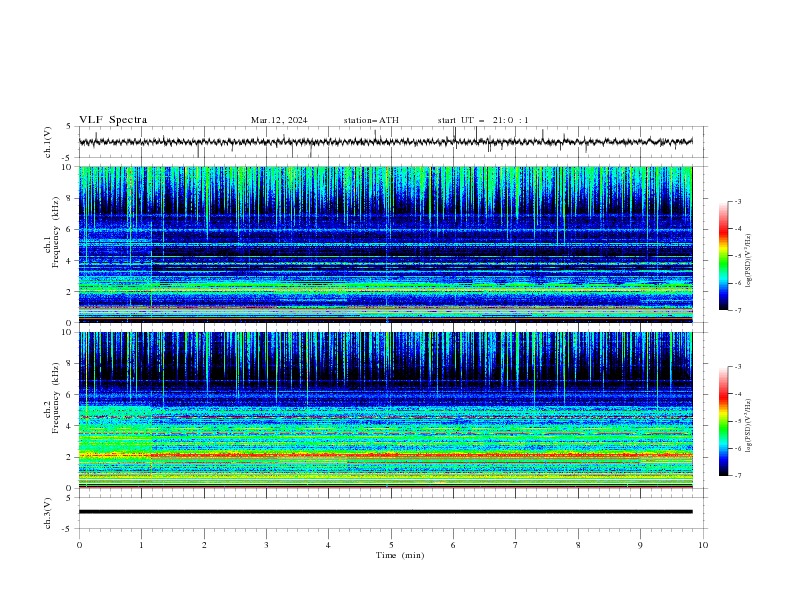Click the time axis tick label "7"

(x=516, y=545)
